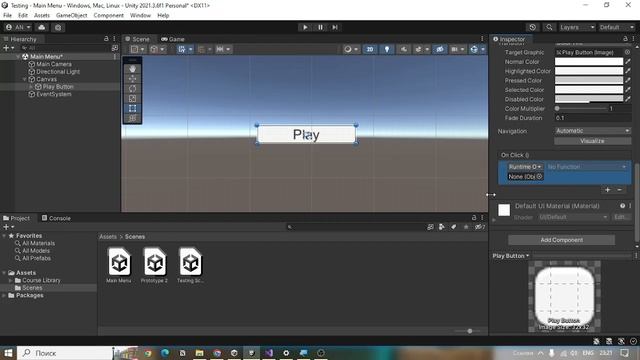The width and height of the screenshot is (640, 360).
Task: Click All Prefabs under Favorites
Action: (36, 258)
